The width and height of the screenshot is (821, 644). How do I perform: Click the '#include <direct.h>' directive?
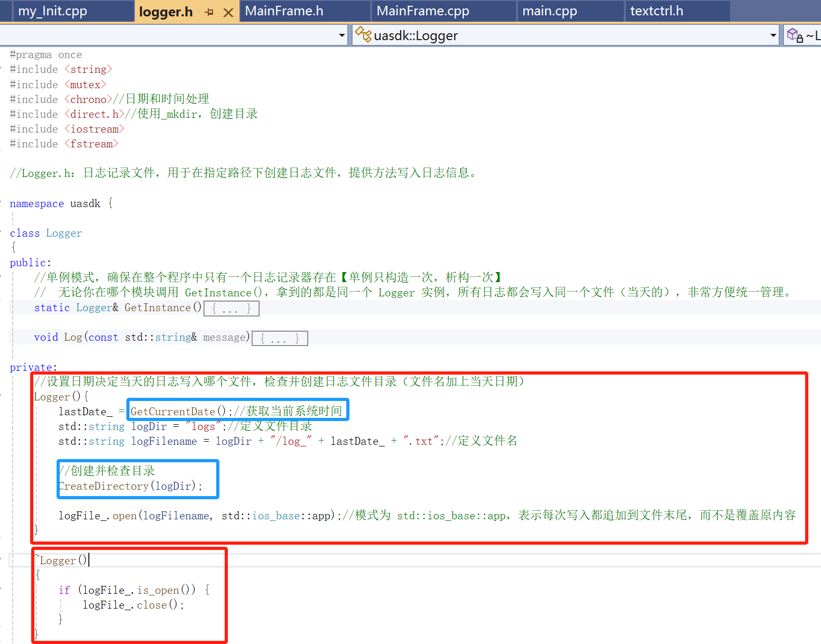tap(67, 114)
